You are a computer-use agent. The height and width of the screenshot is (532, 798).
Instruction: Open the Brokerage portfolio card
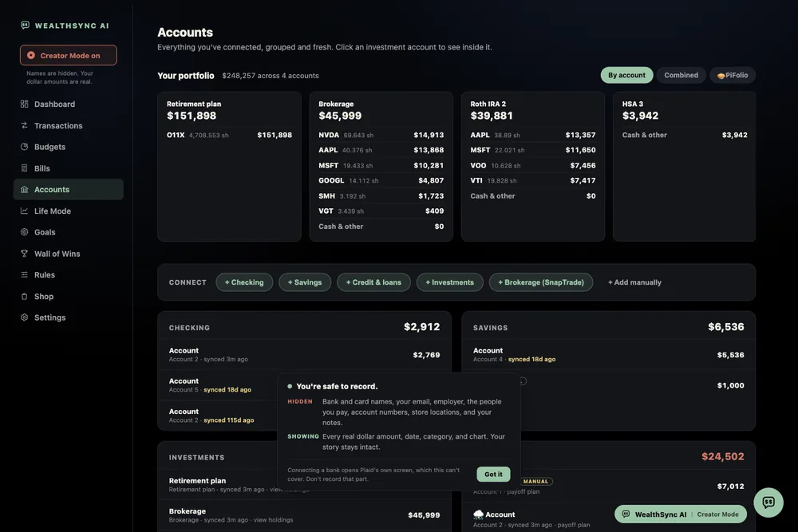click(x=381, y=167)
